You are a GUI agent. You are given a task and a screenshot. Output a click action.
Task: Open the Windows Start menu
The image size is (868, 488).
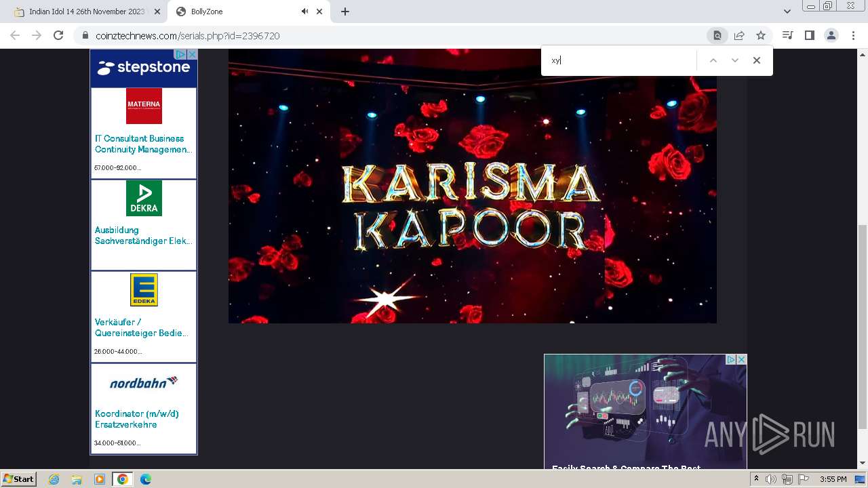tap(19, 479)
